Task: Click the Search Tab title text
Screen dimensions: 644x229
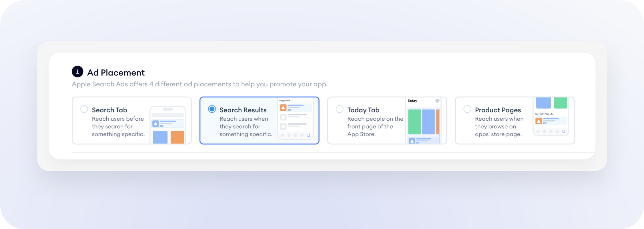Action: [x=109, y=110]
